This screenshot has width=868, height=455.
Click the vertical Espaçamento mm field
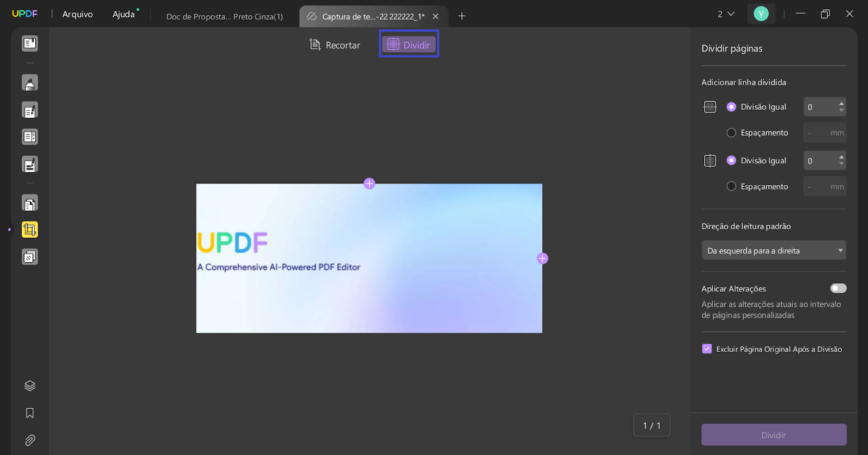coord(825,186)
